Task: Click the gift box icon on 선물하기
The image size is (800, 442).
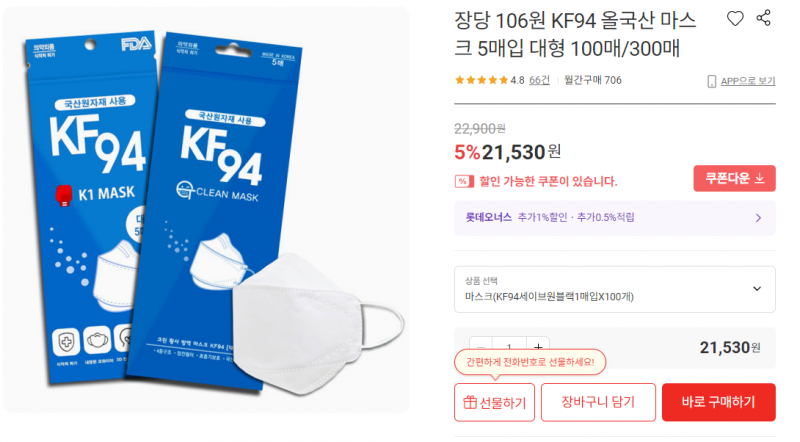Action: 470,402
